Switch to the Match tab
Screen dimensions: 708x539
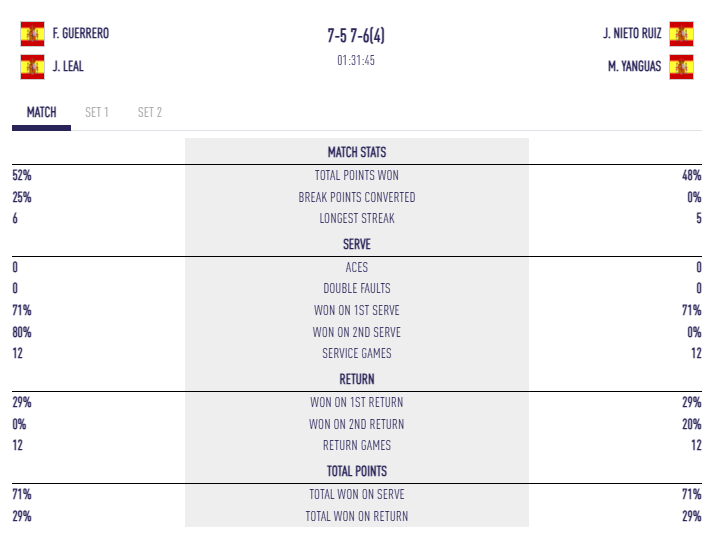pos(41,112)
